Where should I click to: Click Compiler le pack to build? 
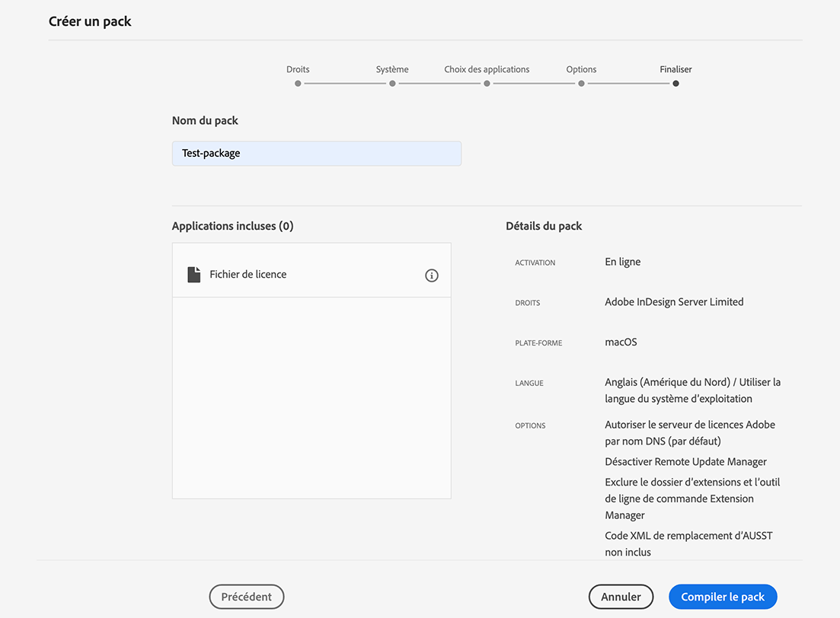722,597
